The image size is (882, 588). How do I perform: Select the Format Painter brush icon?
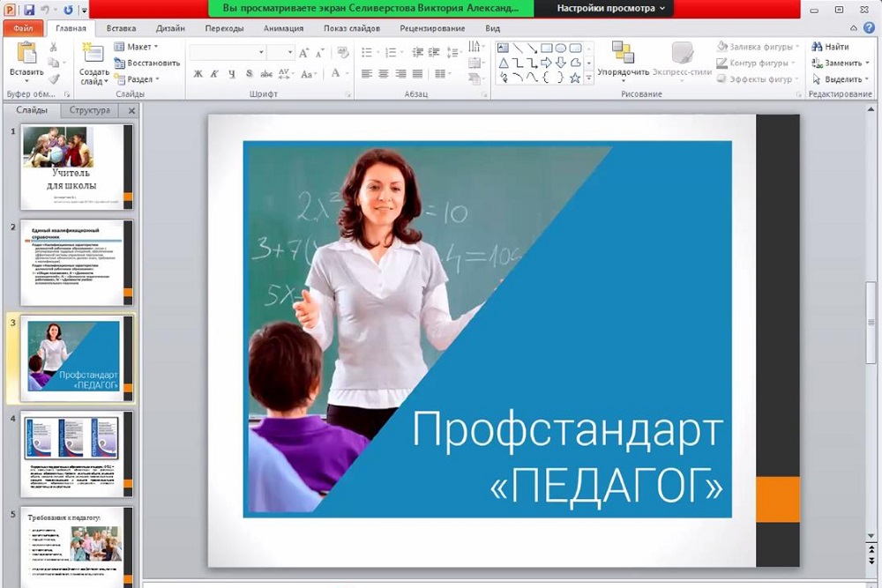pyautogui.click(x=54, y=78)
